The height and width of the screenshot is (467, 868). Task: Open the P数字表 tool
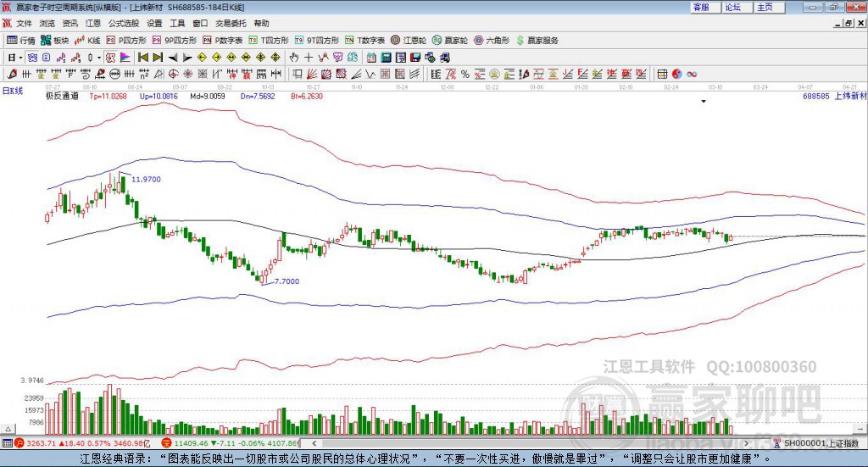(223, 41)
